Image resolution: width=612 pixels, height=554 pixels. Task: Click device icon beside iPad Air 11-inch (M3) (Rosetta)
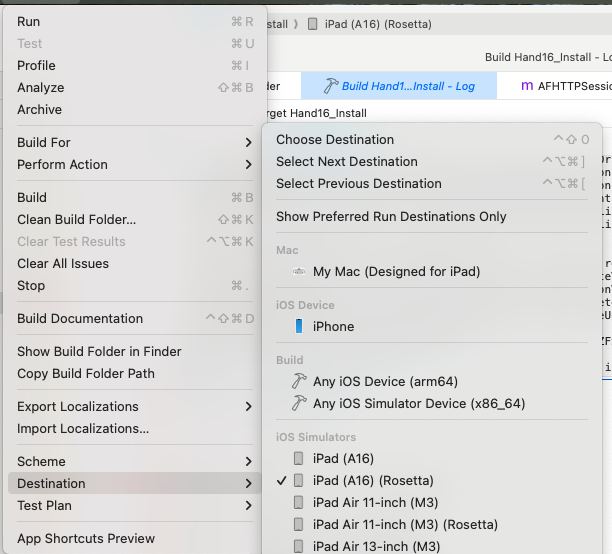coord(299,524)
